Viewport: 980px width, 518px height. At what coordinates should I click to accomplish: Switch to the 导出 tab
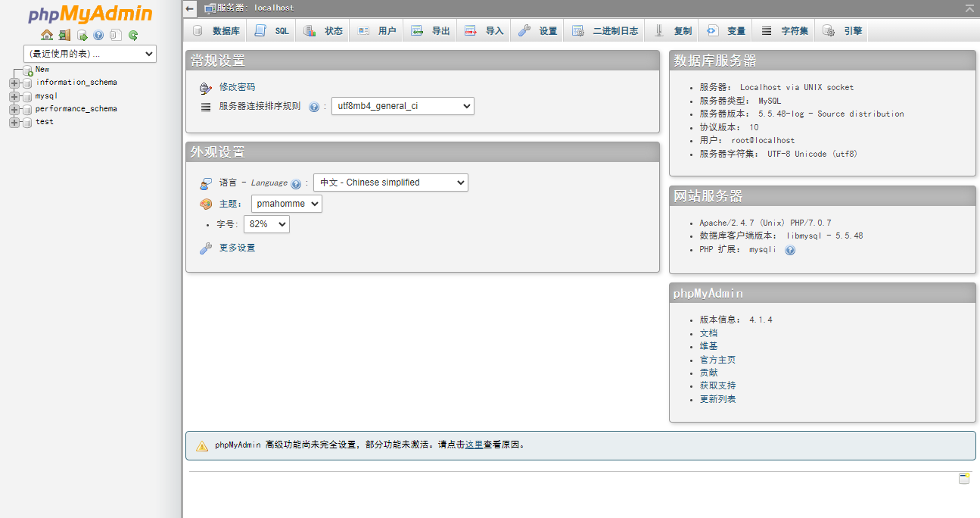pyautogui.click(x=431, y=31)
